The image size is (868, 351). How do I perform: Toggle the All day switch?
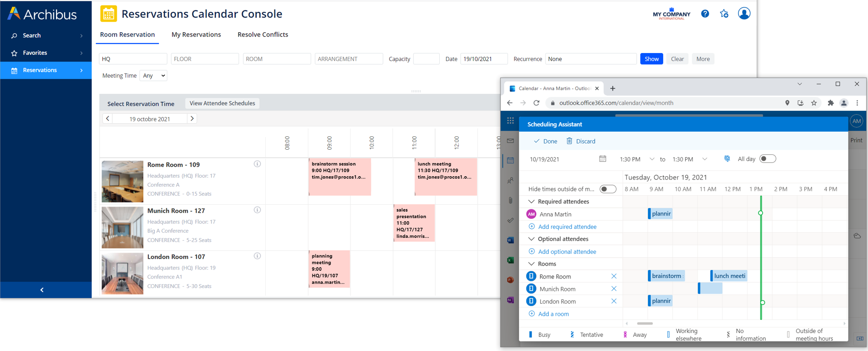[767, 159]
